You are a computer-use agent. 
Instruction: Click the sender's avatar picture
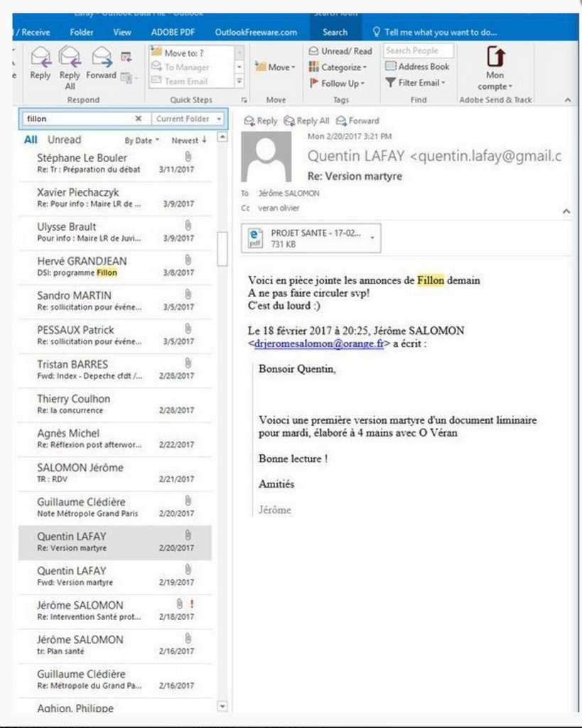tap(266, 156)
